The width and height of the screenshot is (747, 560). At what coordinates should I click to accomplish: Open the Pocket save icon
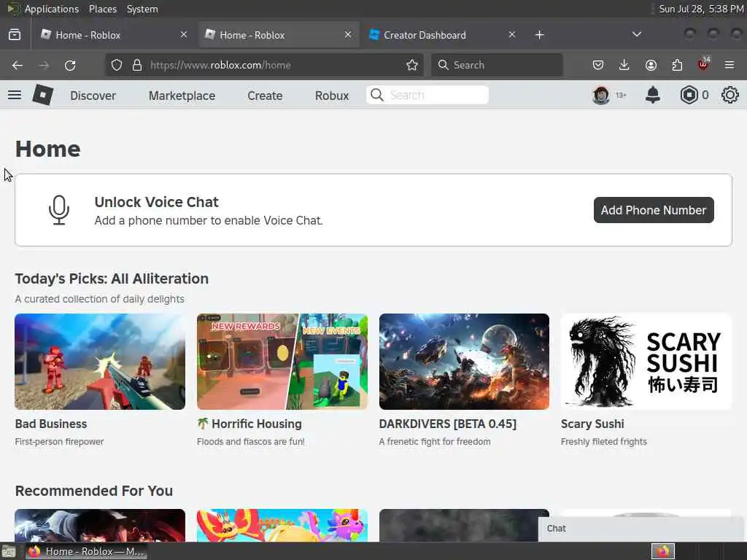click(x=598, y=65)
